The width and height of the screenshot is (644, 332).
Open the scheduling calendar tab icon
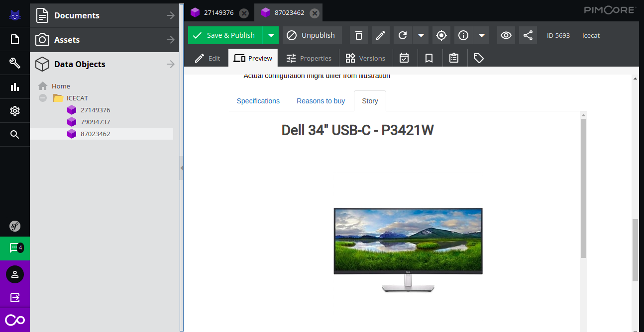pyautogui.click(x=404, y=58)
